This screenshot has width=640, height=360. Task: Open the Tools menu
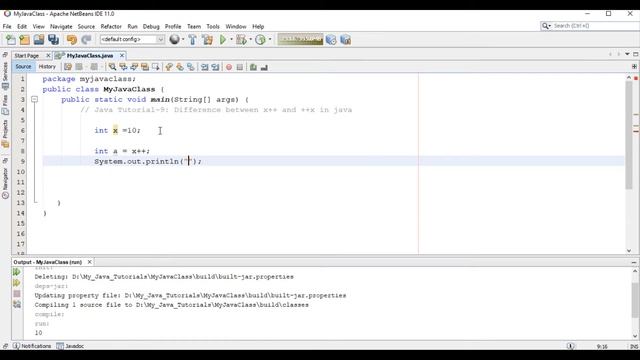click(x=213, y=27)
